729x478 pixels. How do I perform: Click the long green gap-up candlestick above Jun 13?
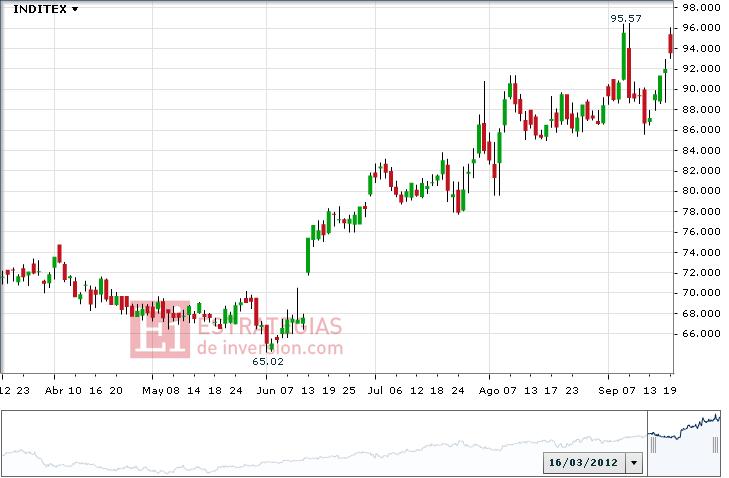[x=308, y=256]
